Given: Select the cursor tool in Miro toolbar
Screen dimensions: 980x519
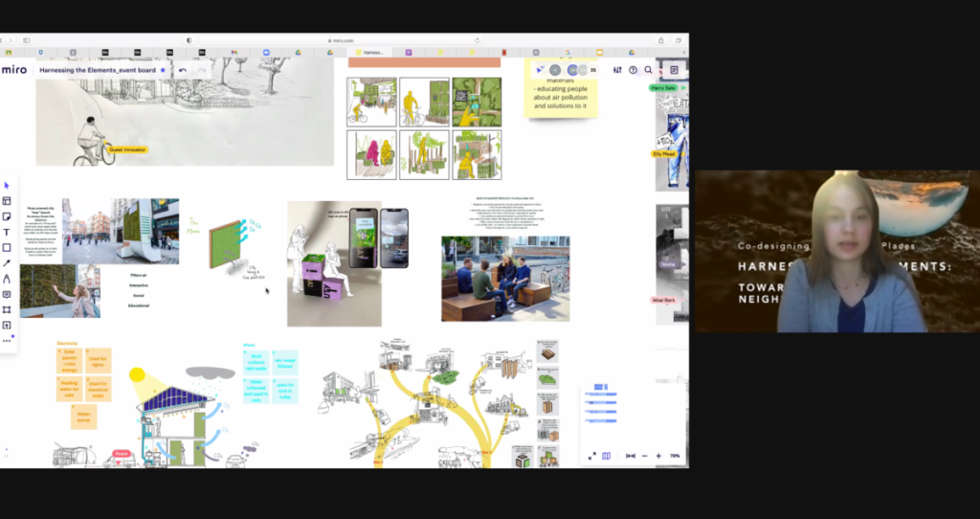Looking at the screenshot, I should click(x=7, y=186).
